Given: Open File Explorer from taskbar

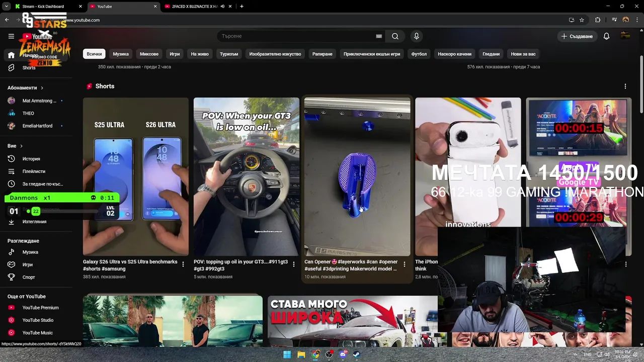Looking at the screenshot, I should point(301,354).
